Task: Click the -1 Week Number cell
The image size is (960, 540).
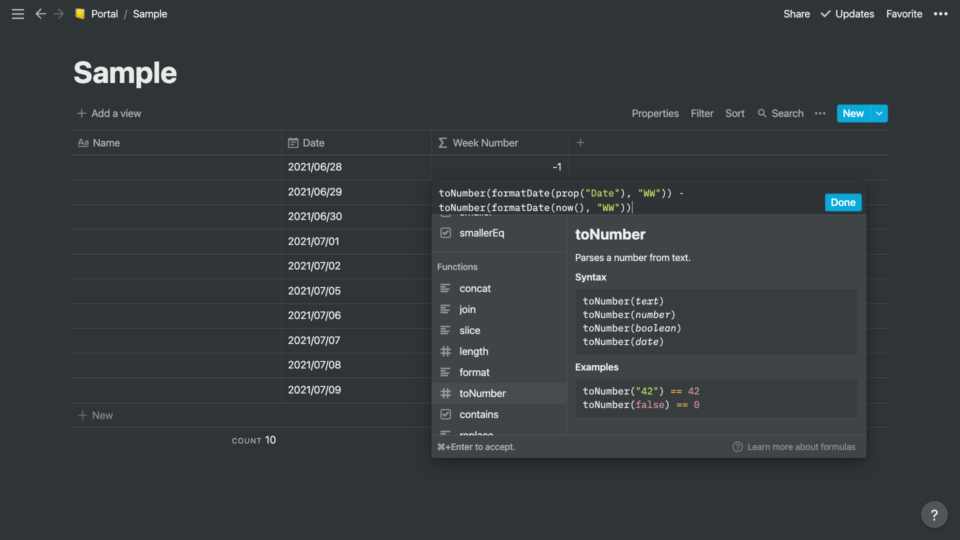Action: pyautogui.click(x=500, y=167)
